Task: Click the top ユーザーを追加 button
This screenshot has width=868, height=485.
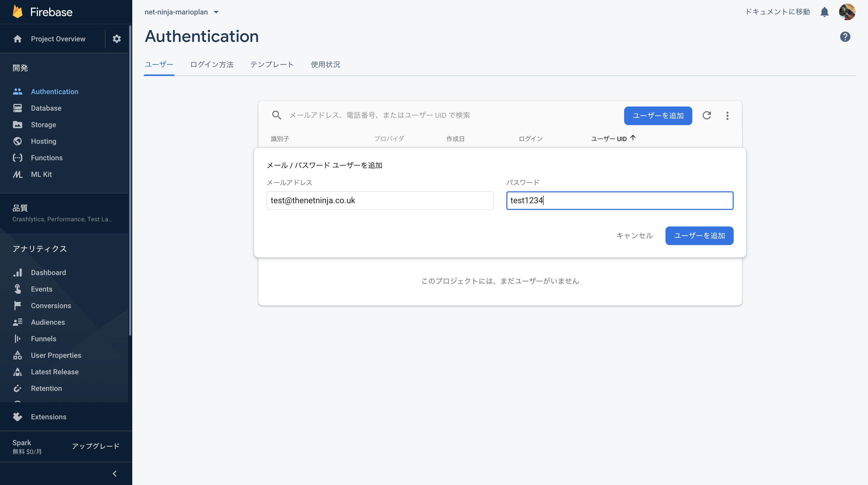Action: tap(658, 116)
